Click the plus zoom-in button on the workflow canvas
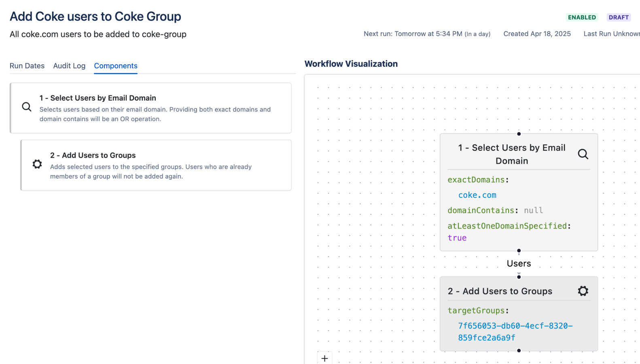 324,358
